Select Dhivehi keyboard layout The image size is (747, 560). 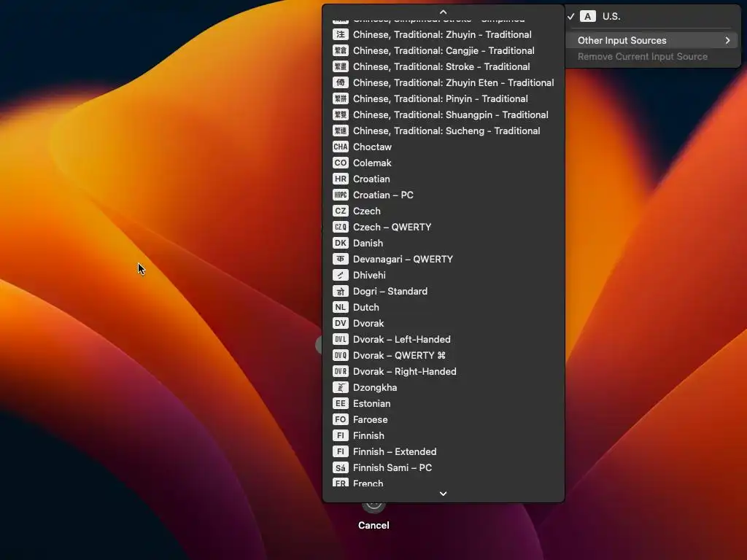pos(443,275)
